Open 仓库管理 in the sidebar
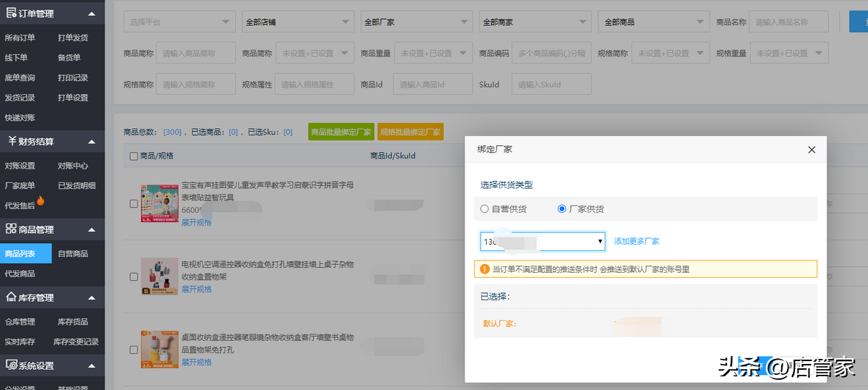 coord(20,322)
